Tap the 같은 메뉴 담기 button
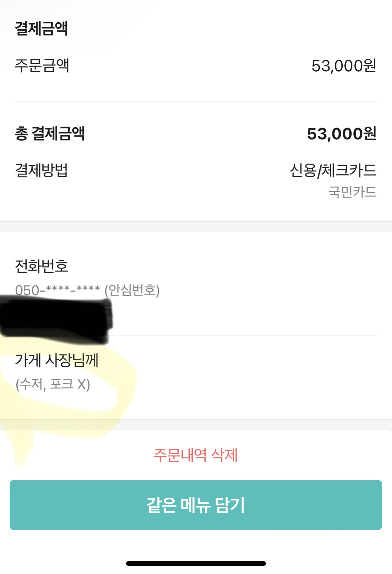The width and height of the screenshot is (392, 574). tap(196, 505)
